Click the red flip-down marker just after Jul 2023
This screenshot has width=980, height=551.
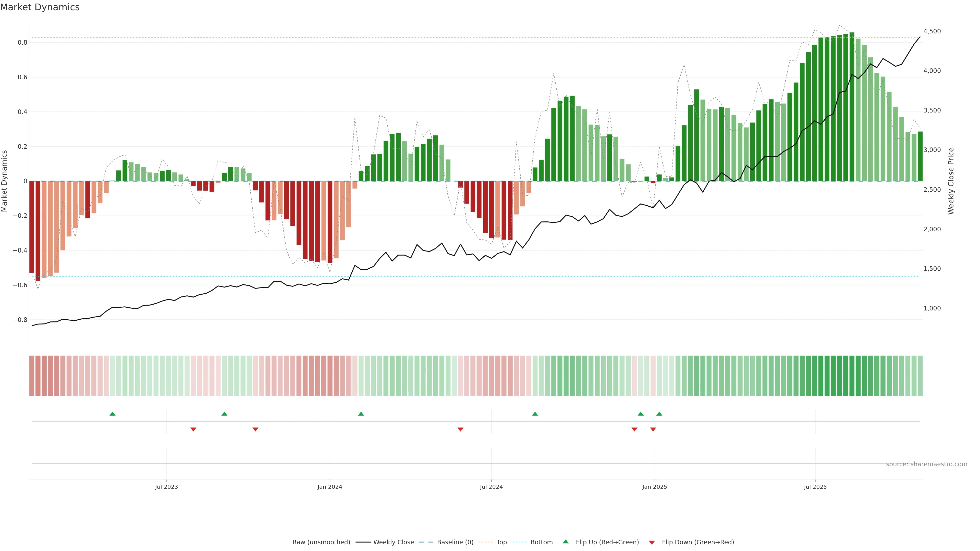coord(193,429)
